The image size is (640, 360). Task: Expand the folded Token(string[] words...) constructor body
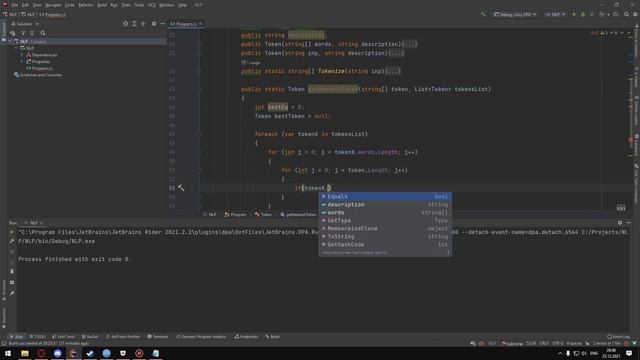pos(410,44)
